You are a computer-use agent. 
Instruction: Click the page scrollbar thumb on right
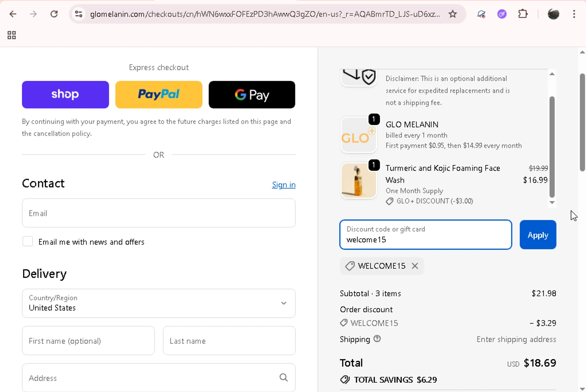582,122
